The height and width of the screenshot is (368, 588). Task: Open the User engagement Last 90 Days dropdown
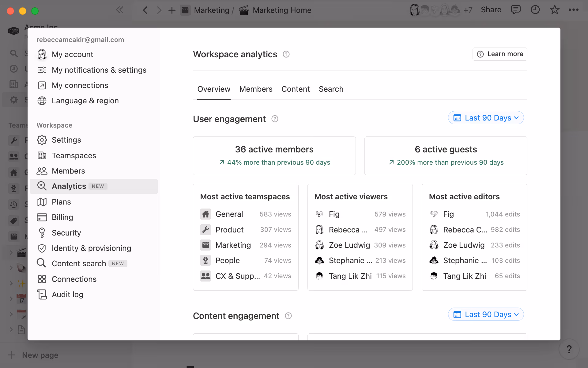485,118
